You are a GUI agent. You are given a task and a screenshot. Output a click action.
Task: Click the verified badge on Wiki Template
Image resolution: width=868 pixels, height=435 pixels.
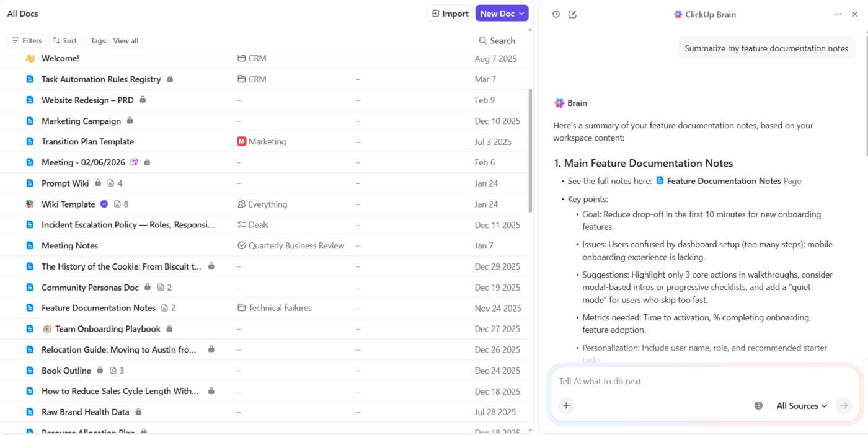point(104,204)
